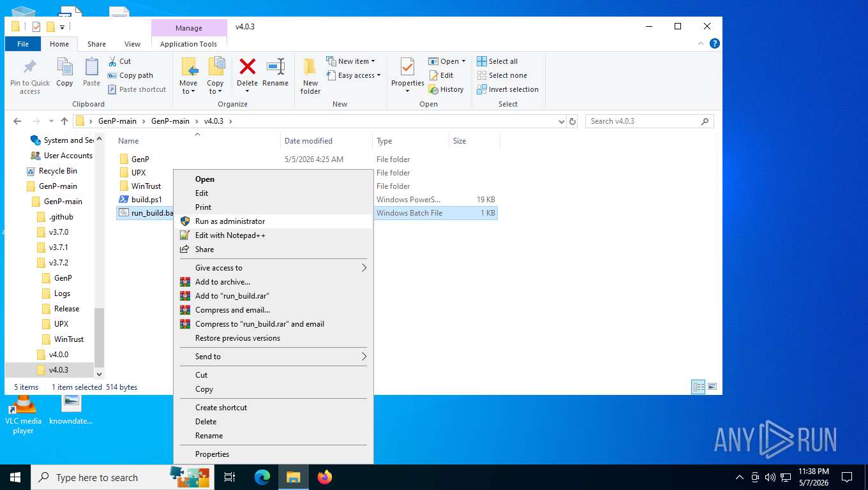Click Copy path in Clipboard group
This screenshot has height=490, width=868.
point(130,75)
